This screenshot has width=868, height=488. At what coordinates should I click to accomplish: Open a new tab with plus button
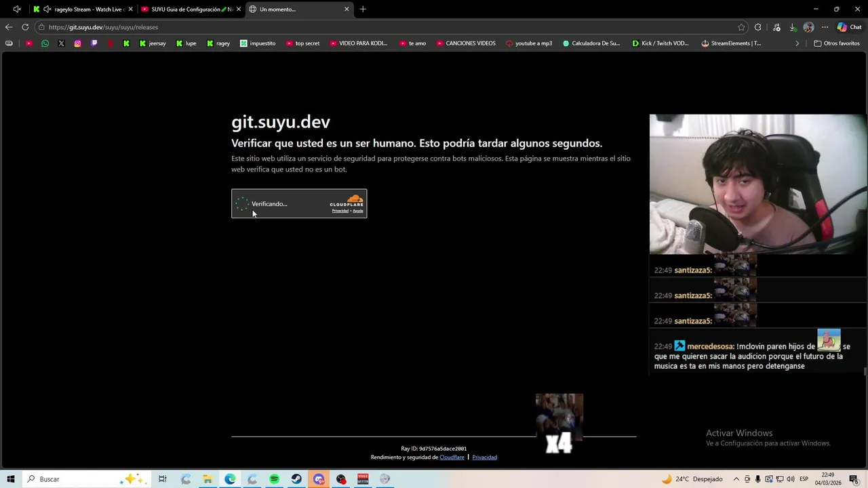[363, 9]
